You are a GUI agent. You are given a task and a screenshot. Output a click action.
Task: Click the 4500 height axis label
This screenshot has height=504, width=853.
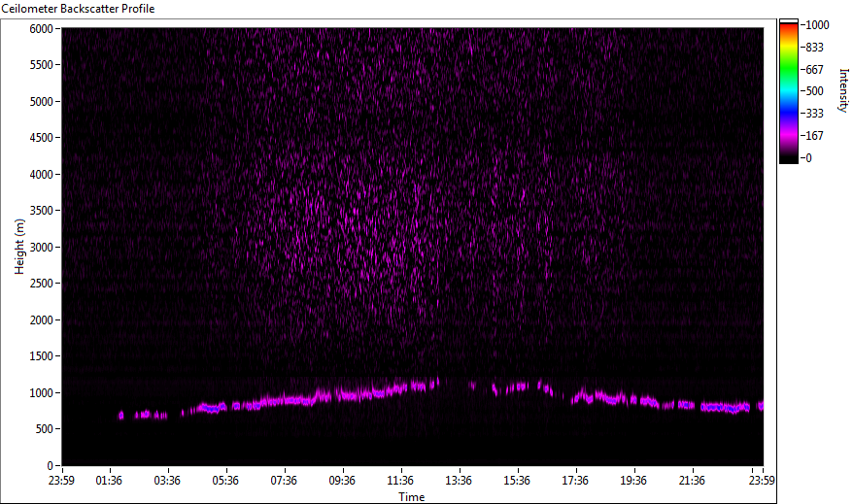[x=42, y=138]
